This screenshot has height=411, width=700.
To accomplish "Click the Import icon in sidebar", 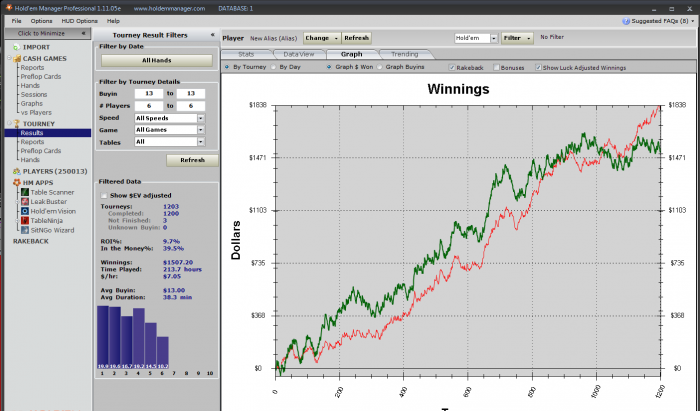I will 17,47.
